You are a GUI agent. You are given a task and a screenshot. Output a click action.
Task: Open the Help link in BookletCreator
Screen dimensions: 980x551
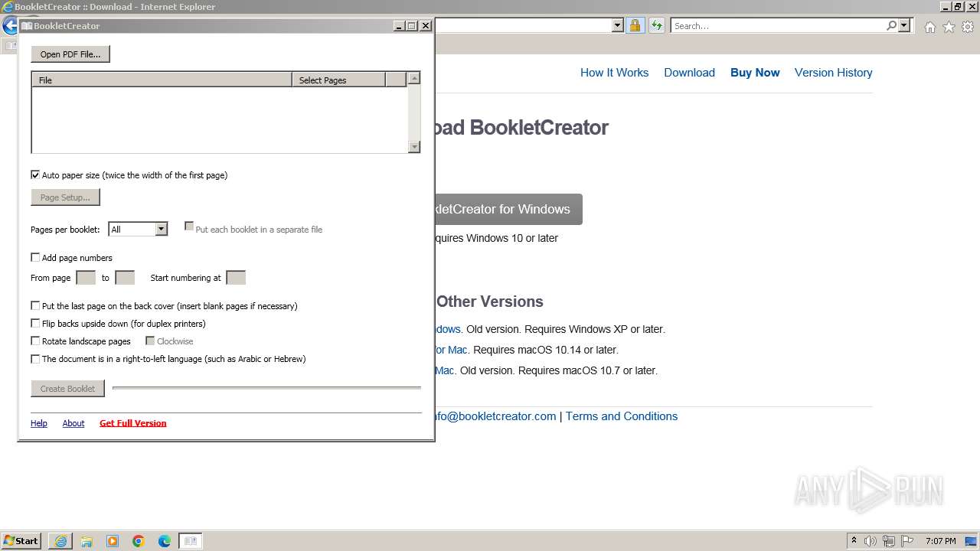coord(39,423)
